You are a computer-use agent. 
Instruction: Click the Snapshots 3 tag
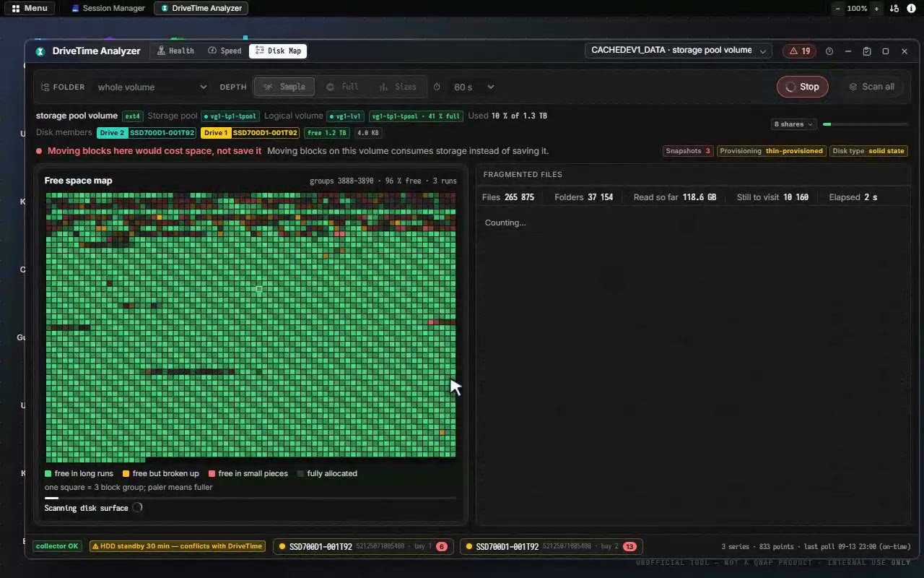click(x=688, y=151)
